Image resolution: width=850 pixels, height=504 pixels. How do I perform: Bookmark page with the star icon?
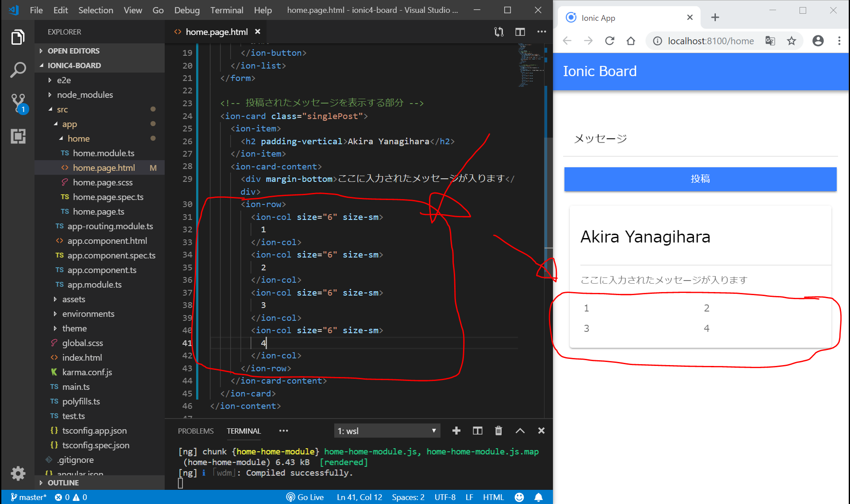[x=792, y=41]
